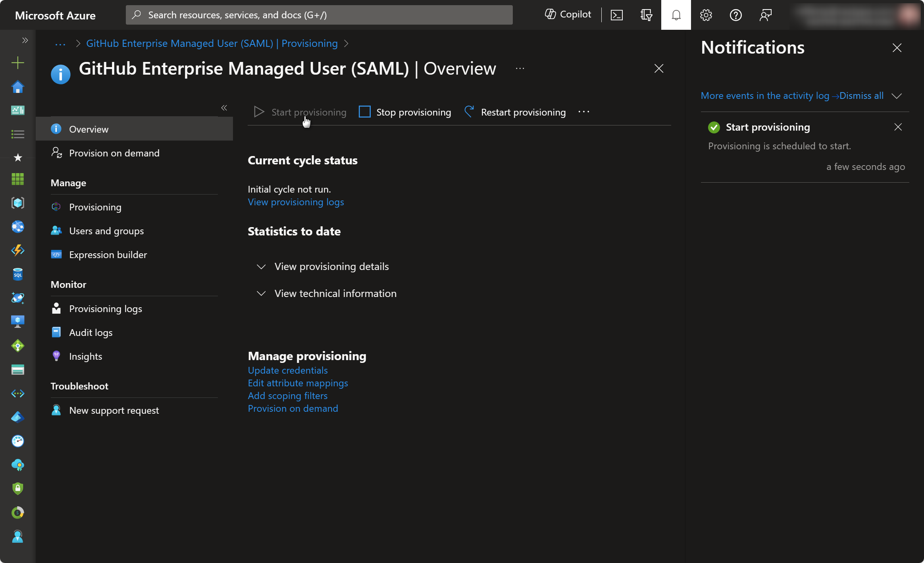Open portal settings gear icon
The image size is (924, 563).
(706, 15)
